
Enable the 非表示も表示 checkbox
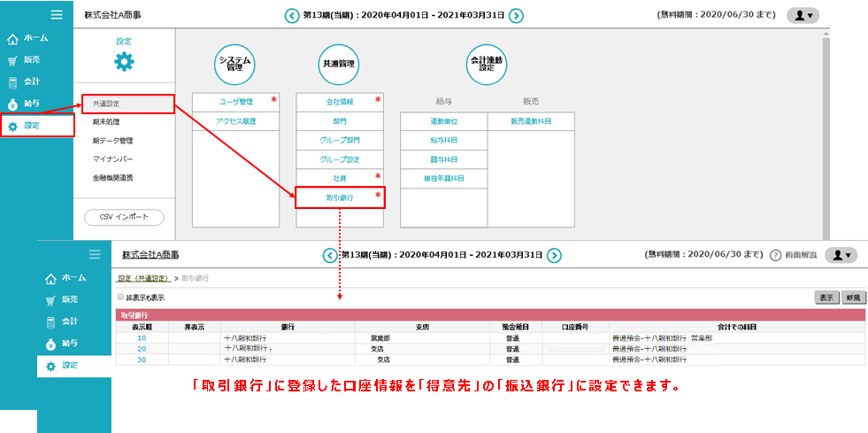pos(121,298)
